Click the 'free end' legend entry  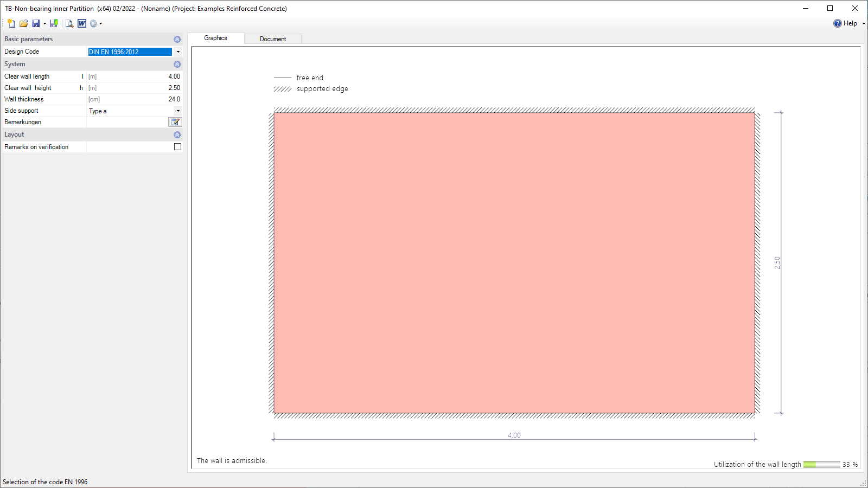(310, 78)
